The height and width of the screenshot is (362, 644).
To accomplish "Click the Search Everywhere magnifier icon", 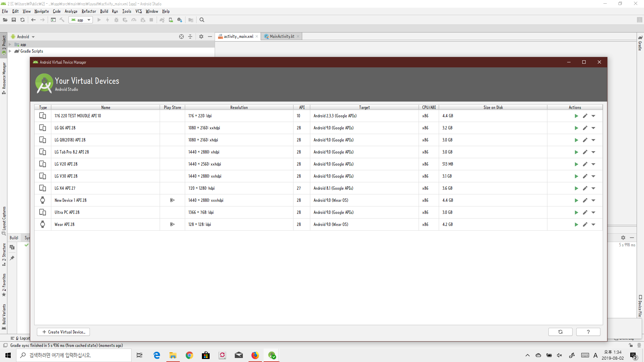I will pos(202,20).
